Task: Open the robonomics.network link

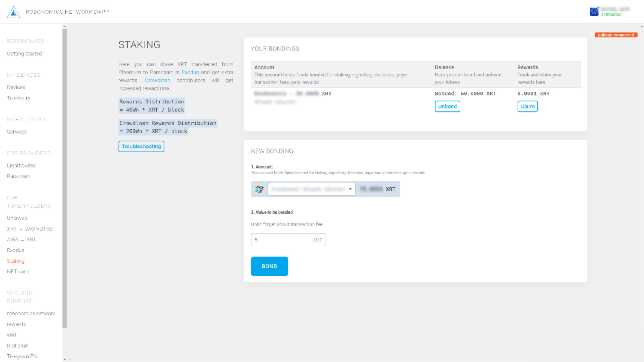Action: tap(31, 313)
